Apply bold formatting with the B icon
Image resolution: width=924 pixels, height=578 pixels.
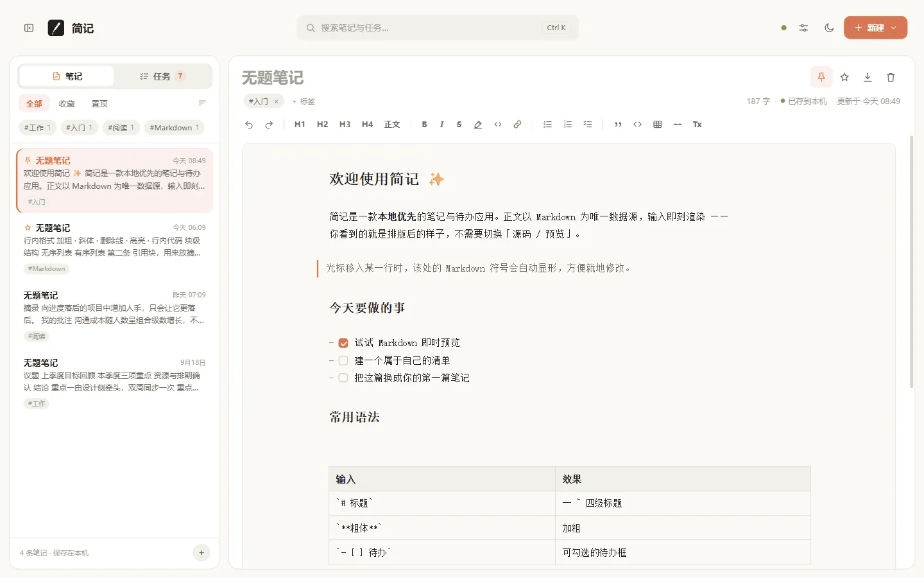click(424, 125)
